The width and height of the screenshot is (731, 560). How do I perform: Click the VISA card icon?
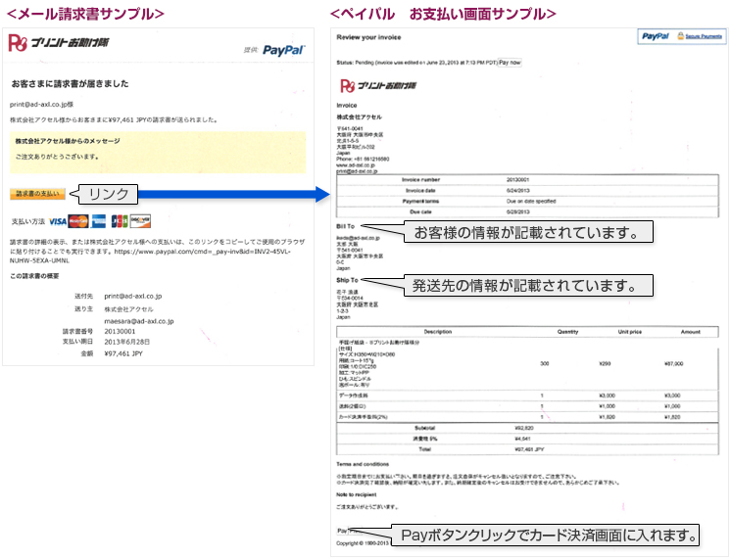pos(58,222)
